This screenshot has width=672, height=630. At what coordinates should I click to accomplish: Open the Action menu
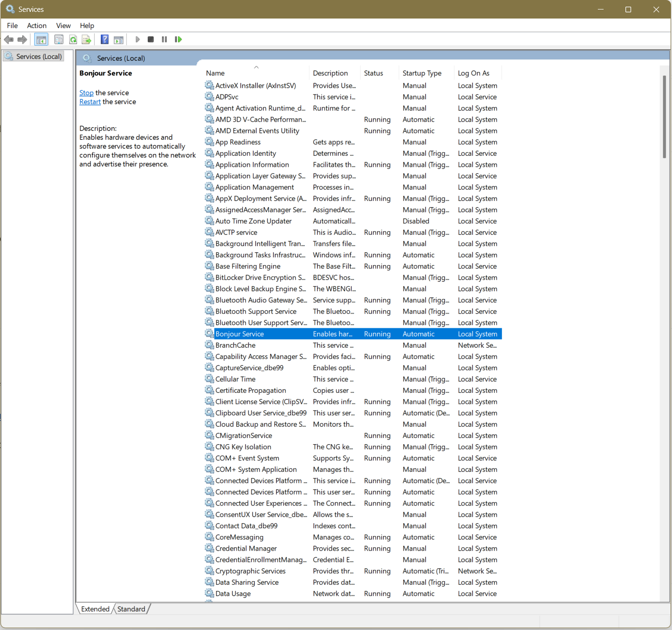pos(37,26)
